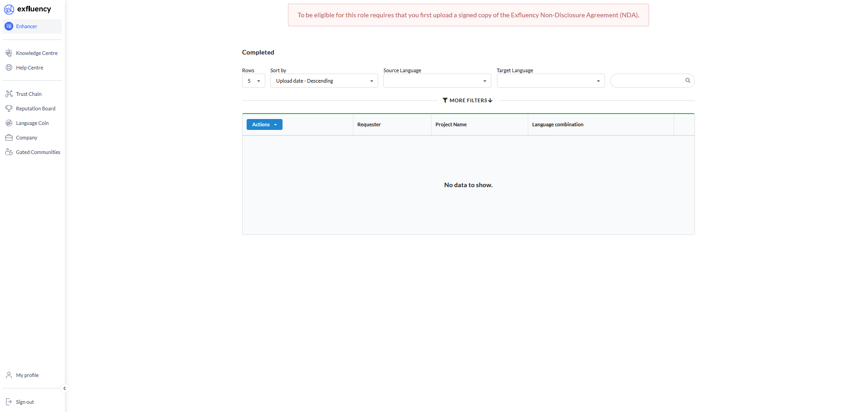Image resolution: width=868 pixels, height=412 pixels.
Task: Click the My profile person icon
Action: [9, 375]
